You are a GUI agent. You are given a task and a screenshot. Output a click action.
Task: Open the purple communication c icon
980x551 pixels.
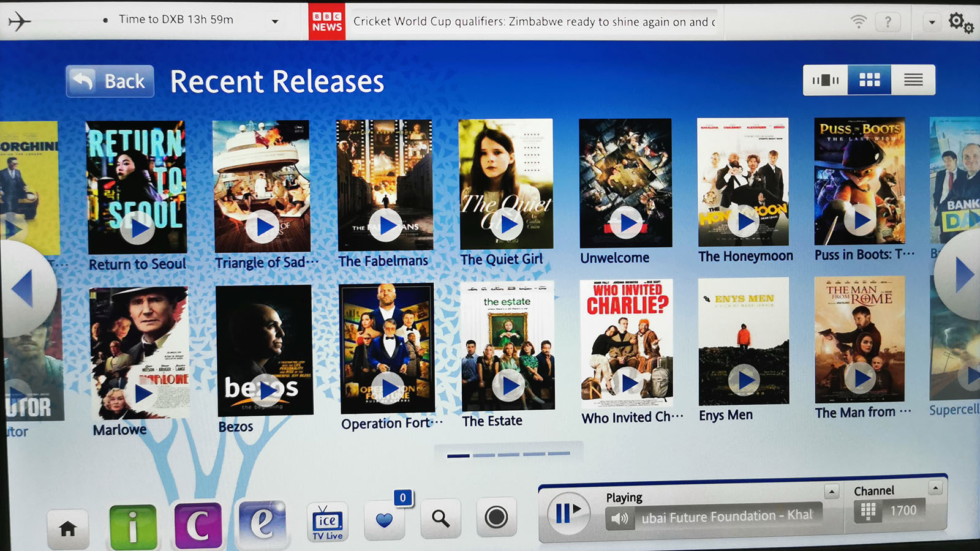[198, 525]
